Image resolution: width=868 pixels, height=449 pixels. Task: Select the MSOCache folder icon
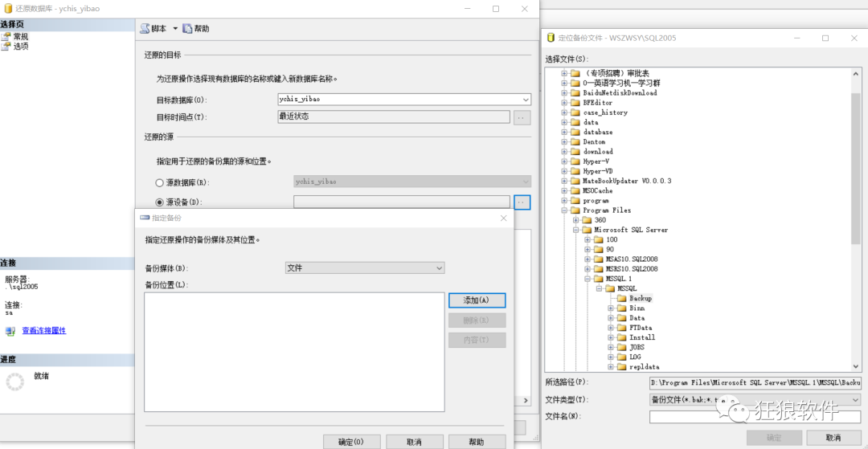(575, 191)
